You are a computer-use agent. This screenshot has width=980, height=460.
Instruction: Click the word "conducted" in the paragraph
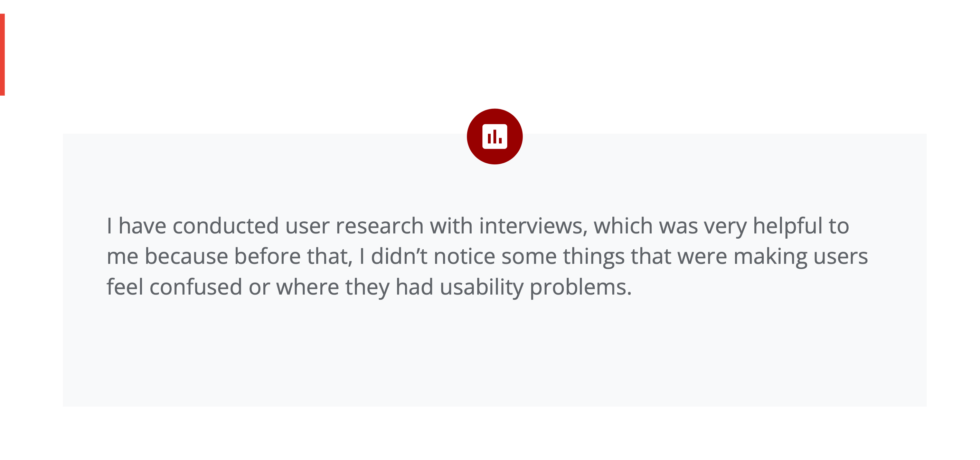pos(226,226)
